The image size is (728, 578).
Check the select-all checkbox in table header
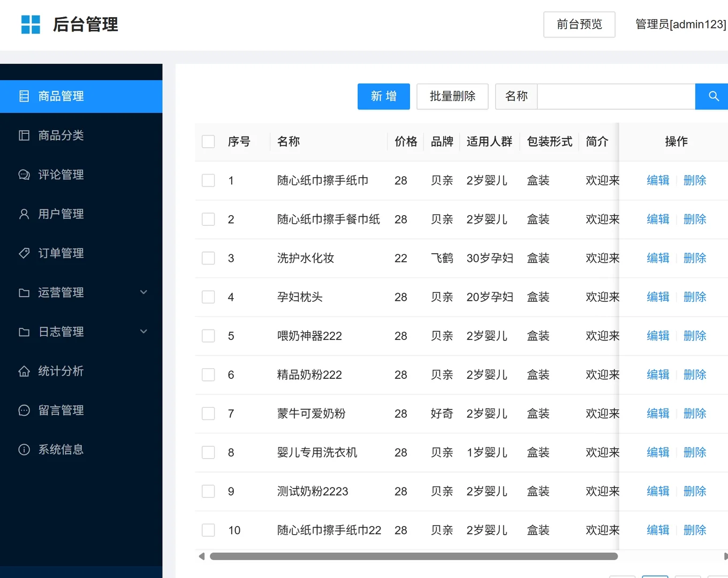pyautogui.click(x=208, y=141)
